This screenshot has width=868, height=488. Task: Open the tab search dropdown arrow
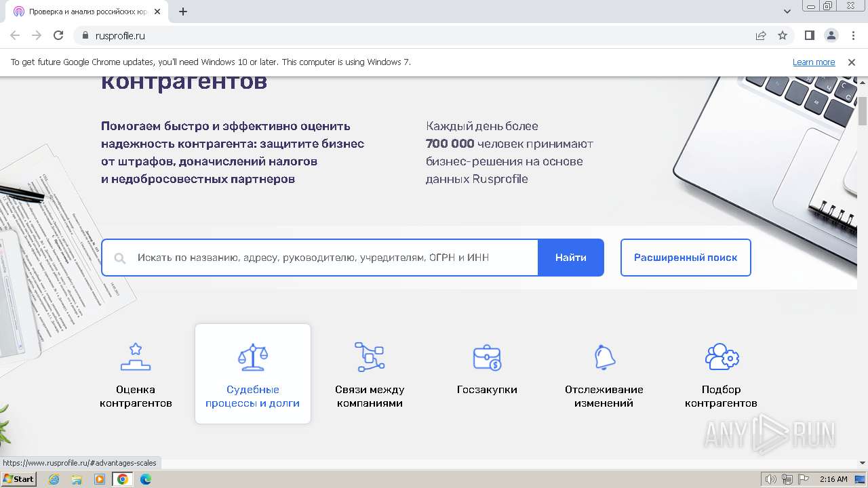click(787, 12)
